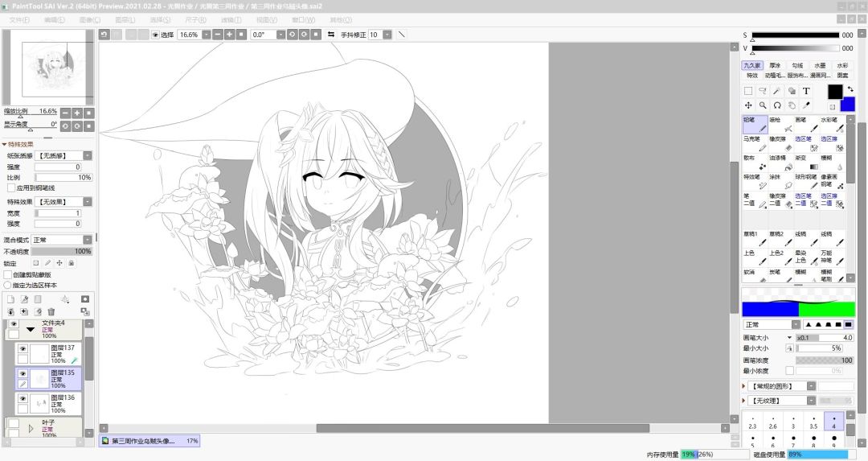This screenshot has width=868, height=461.
Task: Collapse the 文件夹4 folder
Action: coord(31,329)
